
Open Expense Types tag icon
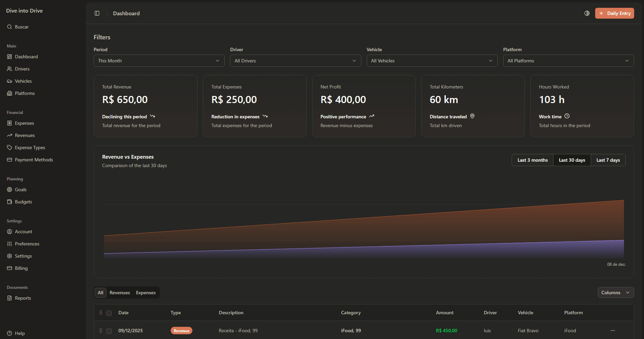point(10,147)
